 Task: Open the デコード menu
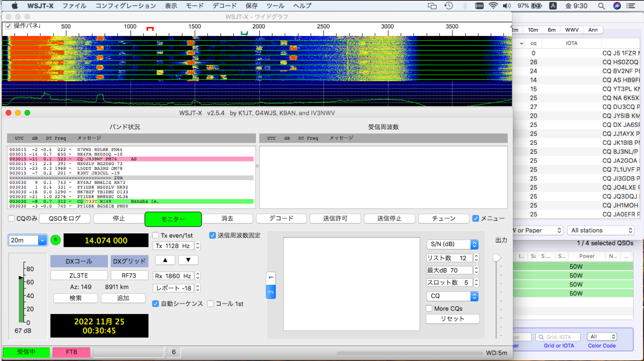coord(225,6)
